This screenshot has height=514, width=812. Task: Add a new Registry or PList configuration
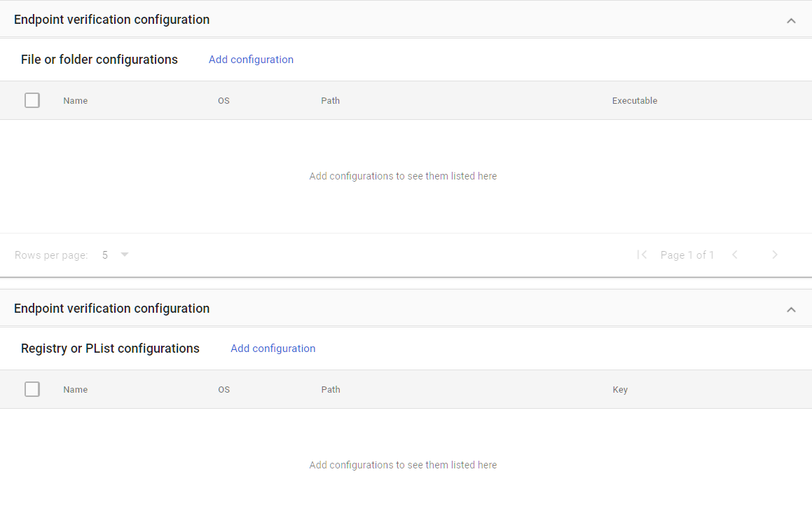click(x=273, y=349)
